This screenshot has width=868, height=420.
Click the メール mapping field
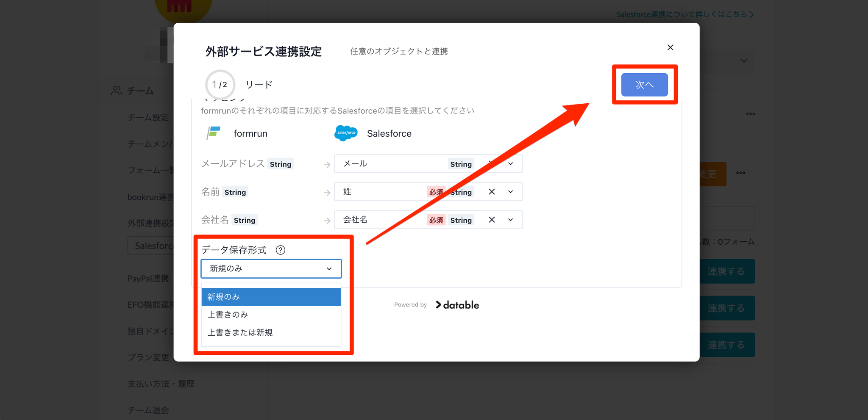pyautogui.click(x=428, y=164)
